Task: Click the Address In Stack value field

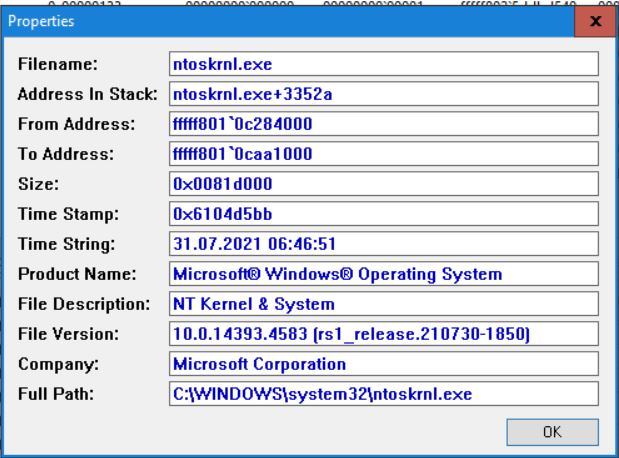Action: coord(384,94)
